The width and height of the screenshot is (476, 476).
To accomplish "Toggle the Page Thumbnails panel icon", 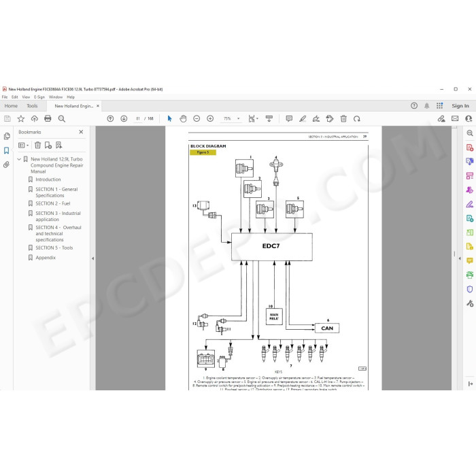I will point(6,136).
